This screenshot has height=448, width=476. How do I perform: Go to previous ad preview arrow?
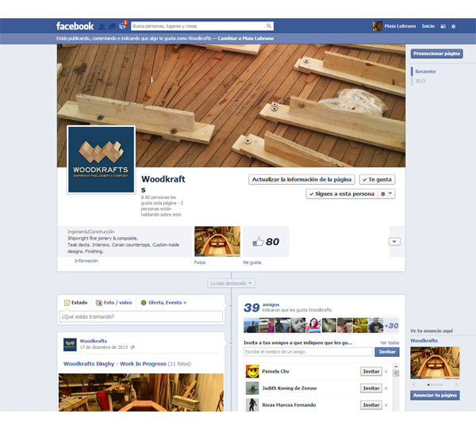[413, 385]
